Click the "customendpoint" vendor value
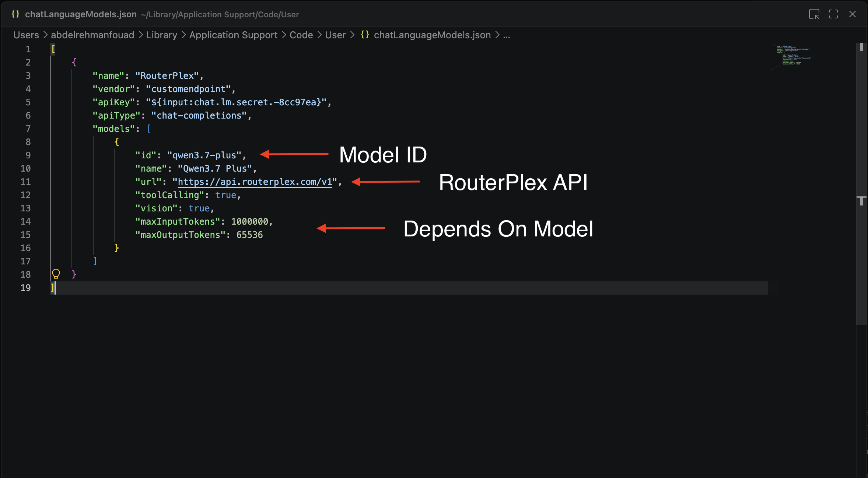Image resolution: width=868 pixels, height=478 pixels. click(188, 89)
